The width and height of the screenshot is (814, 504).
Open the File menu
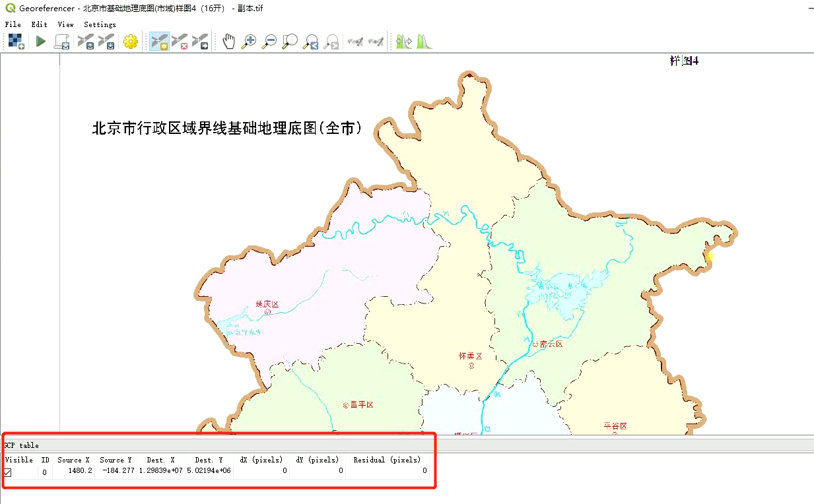tap(13, 24)
